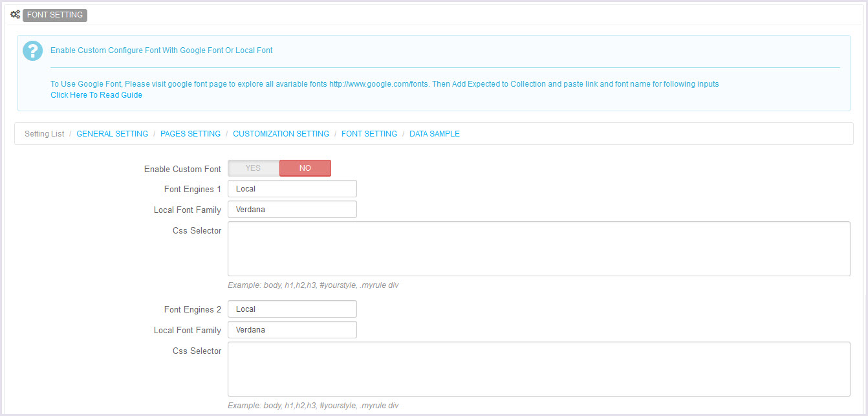Screen dimensions: 868x416
Task: Select FONT SETTING in the setting list
Action: tap(369, 134)
